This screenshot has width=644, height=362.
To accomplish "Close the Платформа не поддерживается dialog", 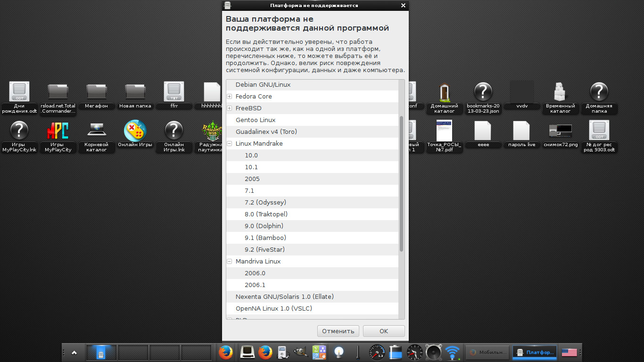I will click(403, 6).
